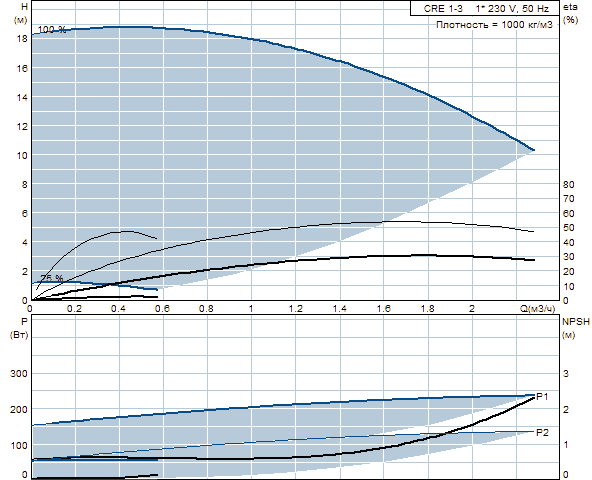Click the Q(м3/ч) axis label

click(538, 309)
